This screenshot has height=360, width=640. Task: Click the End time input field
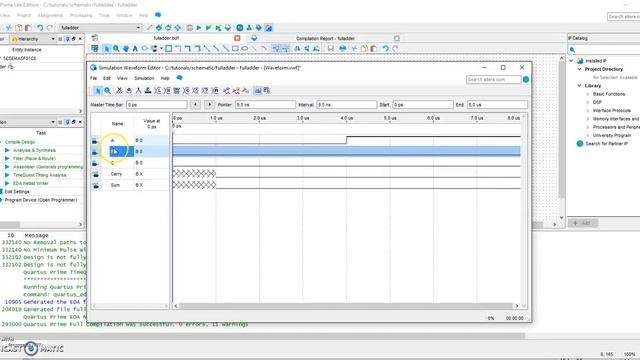click(497, 105)
